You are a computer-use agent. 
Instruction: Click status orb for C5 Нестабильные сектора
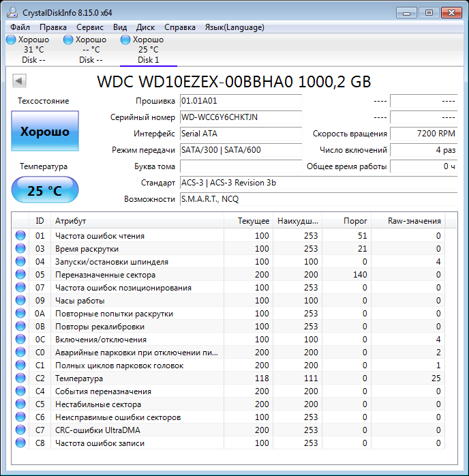point(20,404)
